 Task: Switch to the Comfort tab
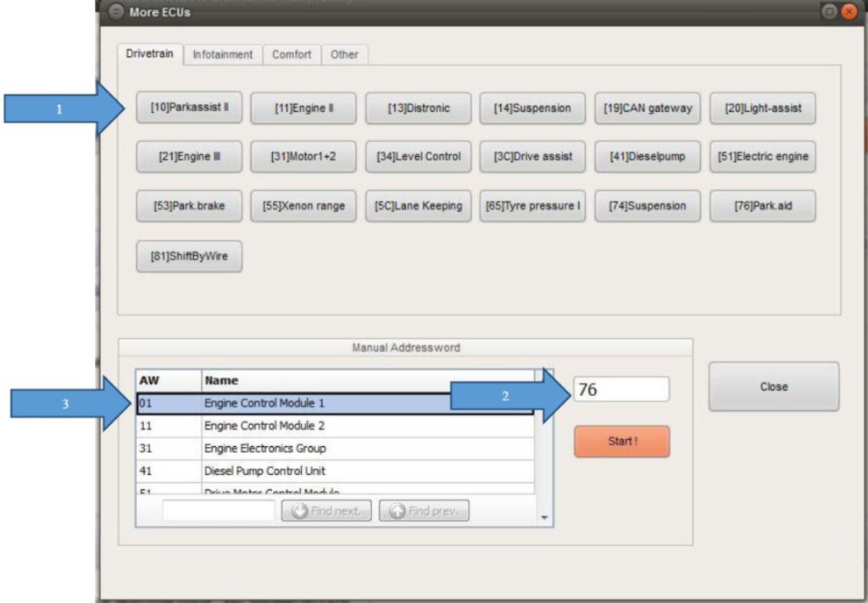[x=292, y=54]
